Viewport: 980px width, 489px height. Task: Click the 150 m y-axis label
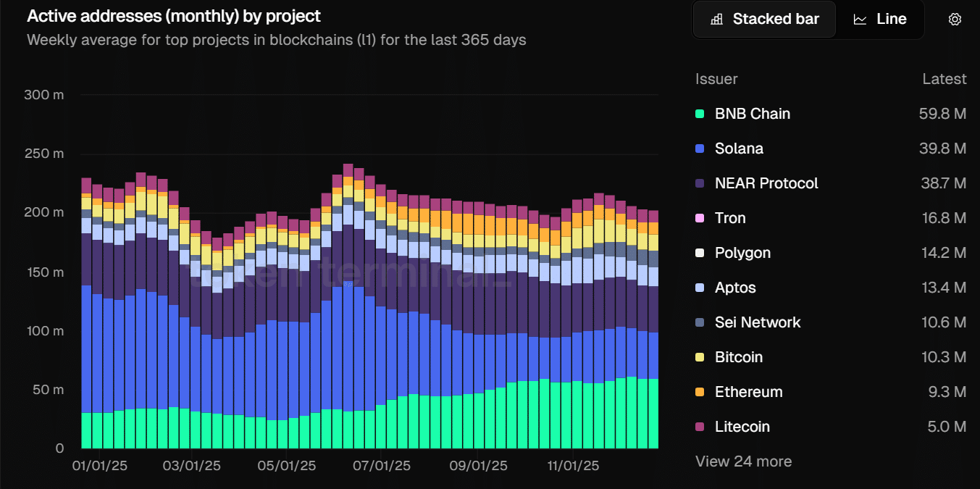tap(44, 272)
